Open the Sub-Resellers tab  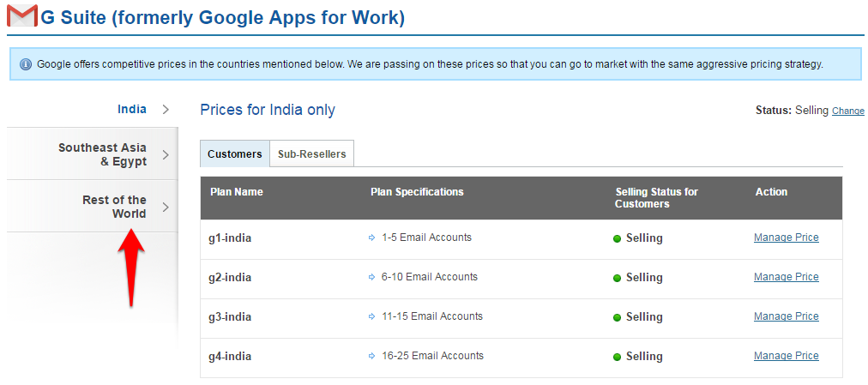(x=311, y=154)
